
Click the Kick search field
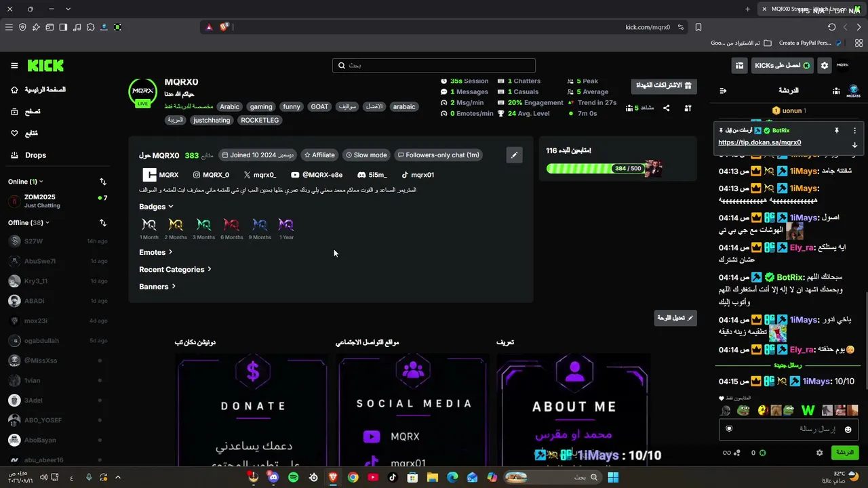434,65
